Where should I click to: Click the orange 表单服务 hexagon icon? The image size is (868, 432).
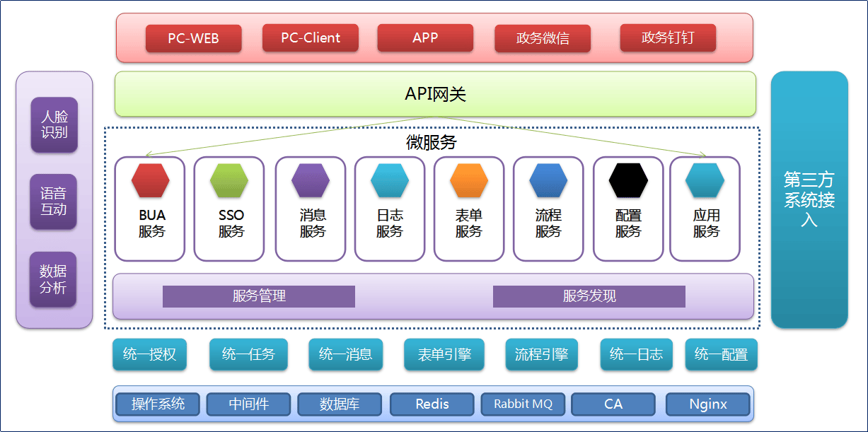click(x=469, y=181)
